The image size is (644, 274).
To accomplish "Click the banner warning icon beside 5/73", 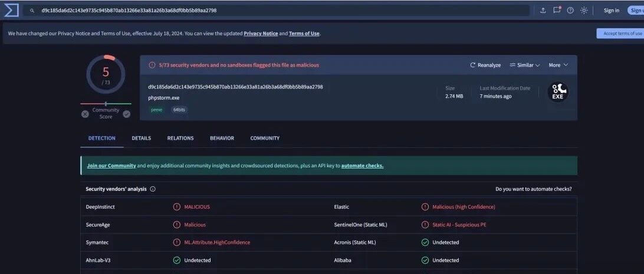I will (x=152, y=65).
